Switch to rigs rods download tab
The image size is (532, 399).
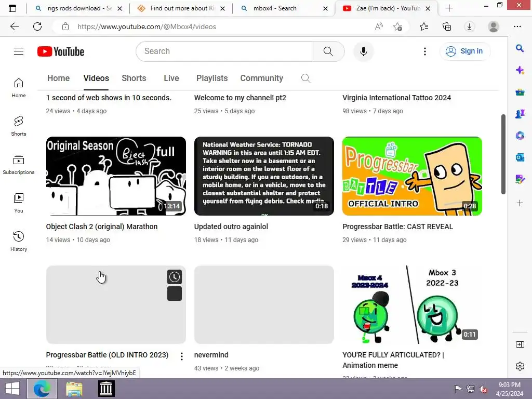79,8
